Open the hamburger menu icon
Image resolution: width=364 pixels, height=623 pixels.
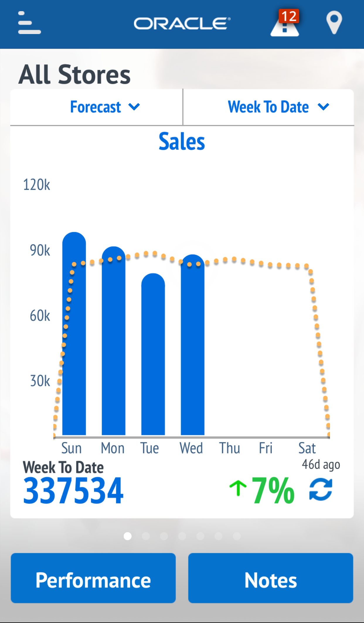(x=29, y=23)
